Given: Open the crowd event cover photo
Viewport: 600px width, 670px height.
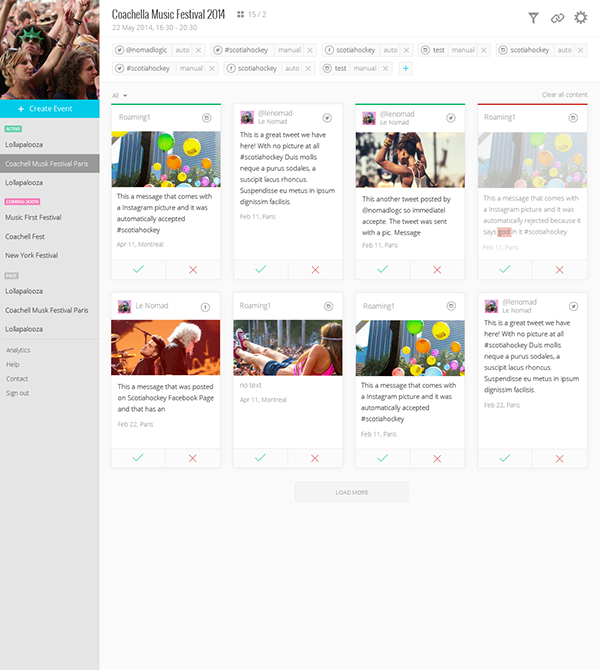Looking at the screenshot, I should (50, 50).
